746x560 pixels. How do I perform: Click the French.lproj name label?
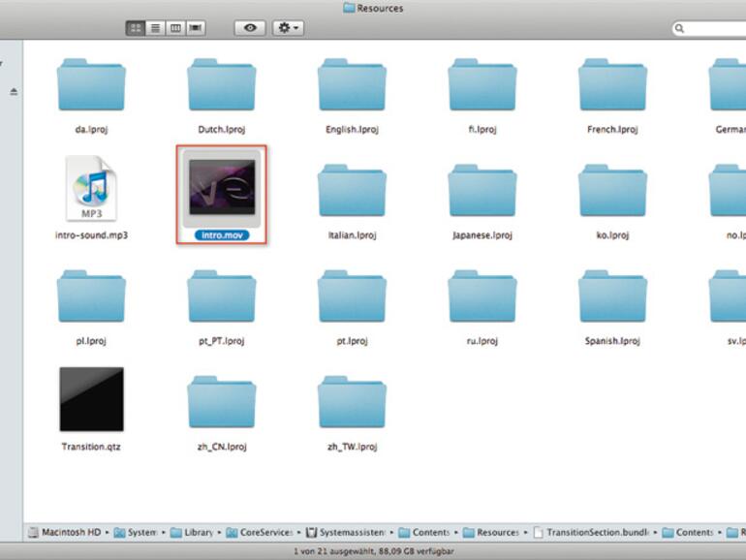click(612, 130)
